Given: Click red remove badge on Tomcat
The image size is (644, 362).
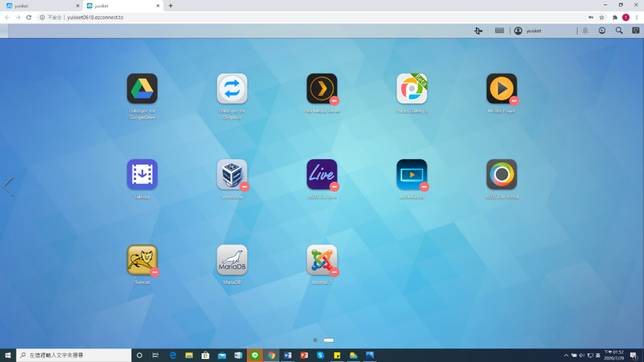Looking at the screenshot, I should click(x=155, y=272).
